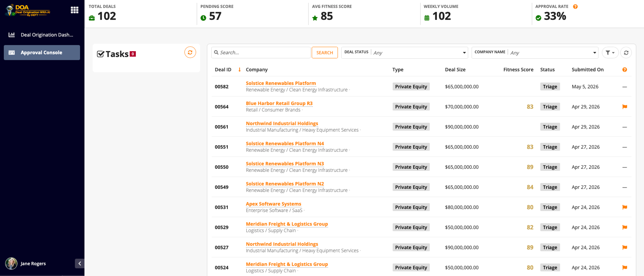The image size is (644, 276).
Task: Click the DOA logo in the sidebar
Action: click(x=28, y=10)
